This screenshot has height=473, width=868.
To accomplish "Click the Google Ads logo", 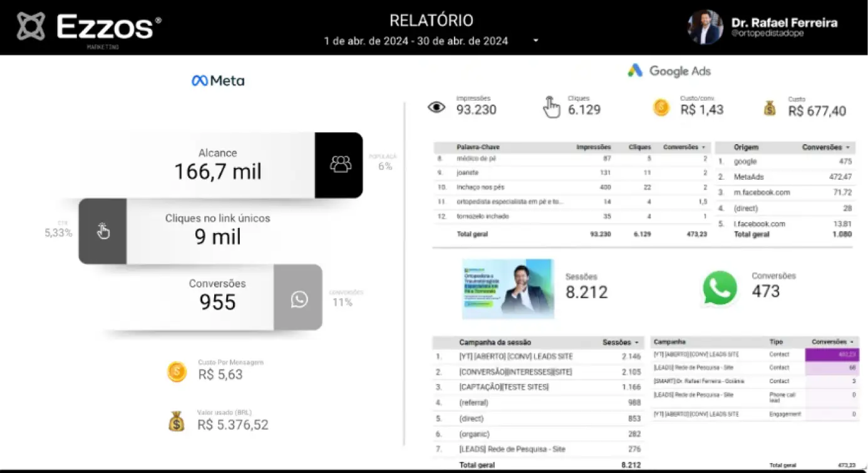I will point(669,71).
